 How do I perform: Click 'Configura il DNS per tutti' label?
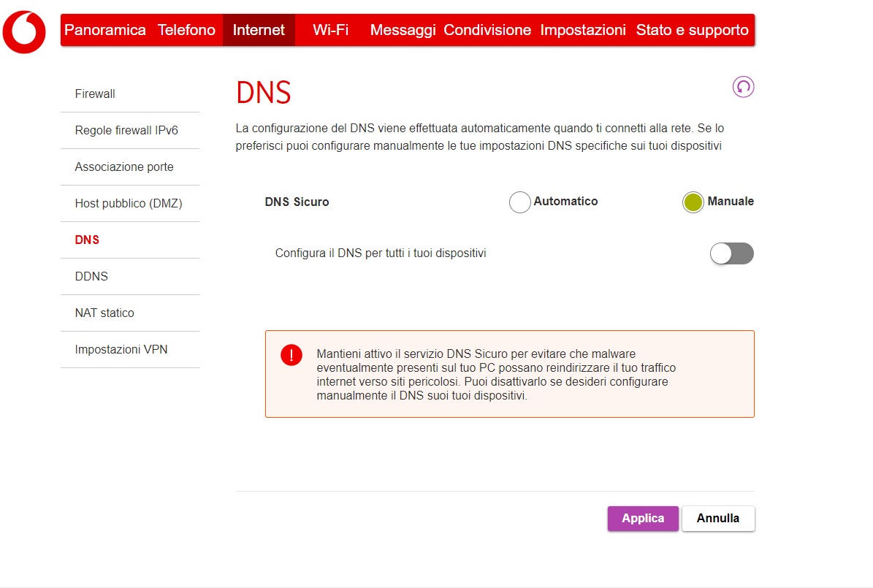point(381,253)
